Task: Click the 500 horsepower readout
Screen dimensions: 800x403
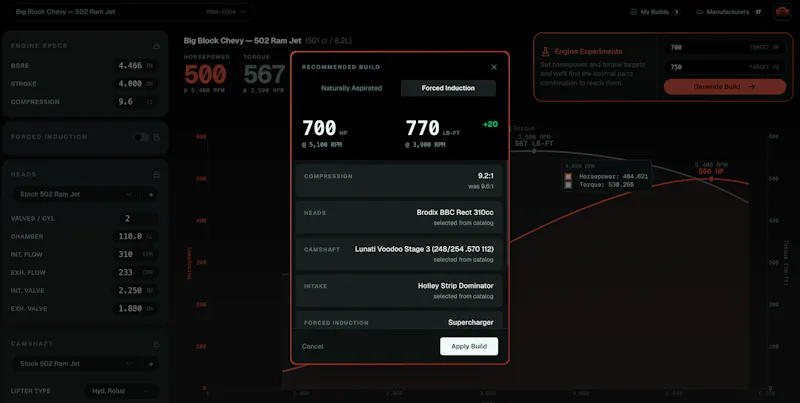Action: click(205, 74)
